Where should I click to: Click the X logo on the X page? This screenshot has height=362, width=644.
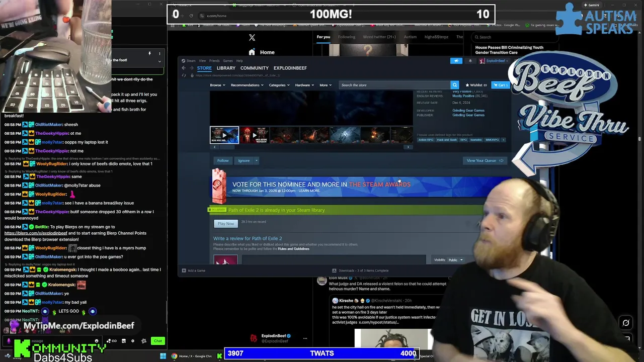(x=252, y=38)
